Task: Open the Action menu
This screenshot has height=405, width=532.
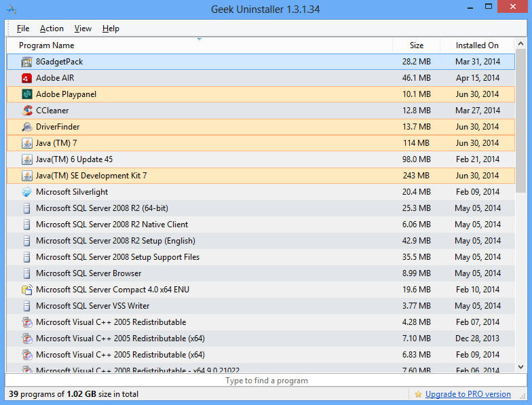Action: pyautogui.click(x=52, y=28)
